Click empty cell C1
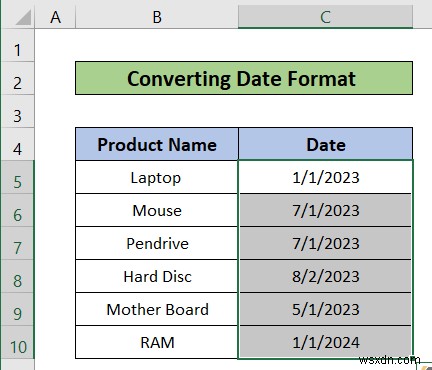432x370 pixels. [325, 45]
